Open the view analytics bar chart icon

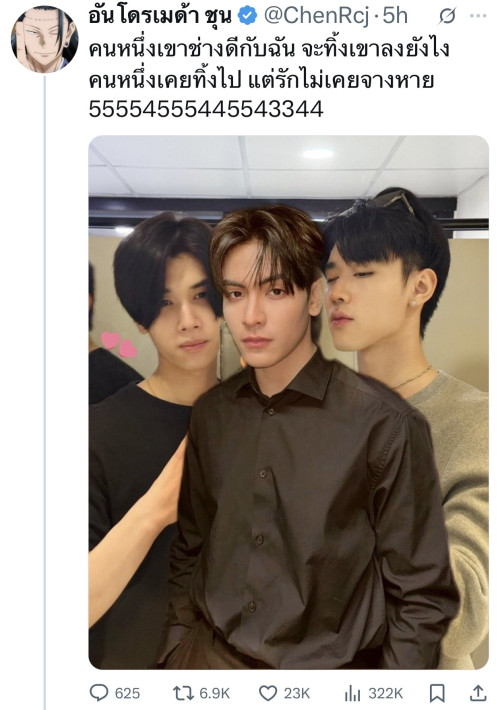[352, 693]
